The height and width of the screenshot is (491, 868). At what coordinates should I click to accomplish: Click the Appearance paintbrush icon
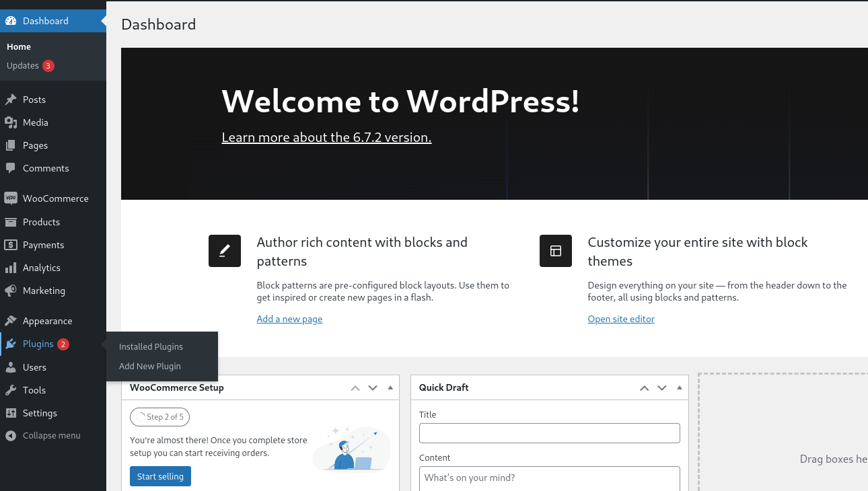(x=11, y=321)
